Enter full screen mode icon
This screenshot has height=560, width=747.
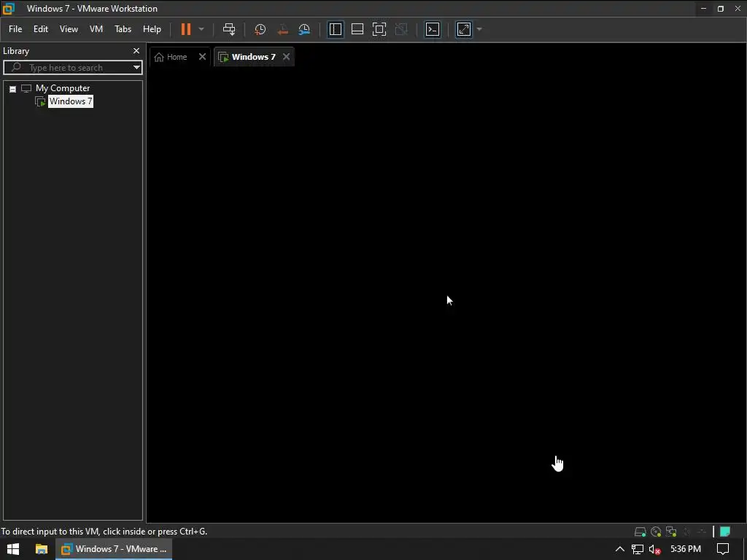(x=379, y=29)
